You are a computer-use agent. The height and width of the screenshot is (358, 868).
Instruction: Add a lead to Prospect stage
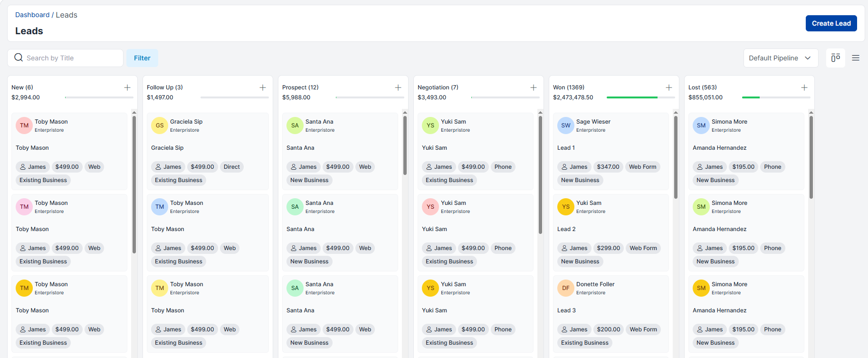398,87
